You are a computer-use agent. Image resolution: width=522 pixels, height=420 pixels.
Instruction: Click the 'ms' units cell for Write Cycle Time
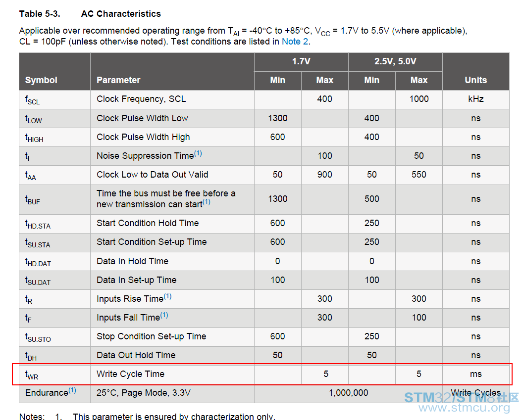click(476, 374)
